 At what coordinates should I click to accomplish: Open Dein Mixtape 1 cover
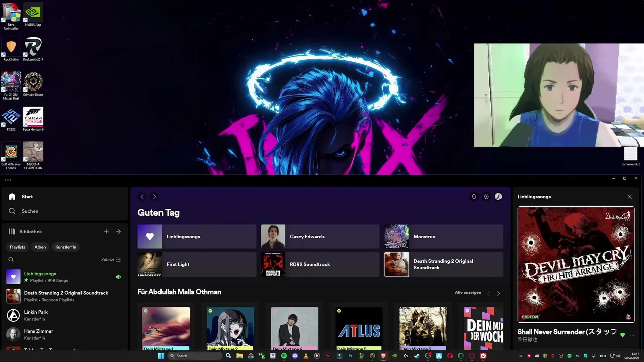[x=166, y=328]
